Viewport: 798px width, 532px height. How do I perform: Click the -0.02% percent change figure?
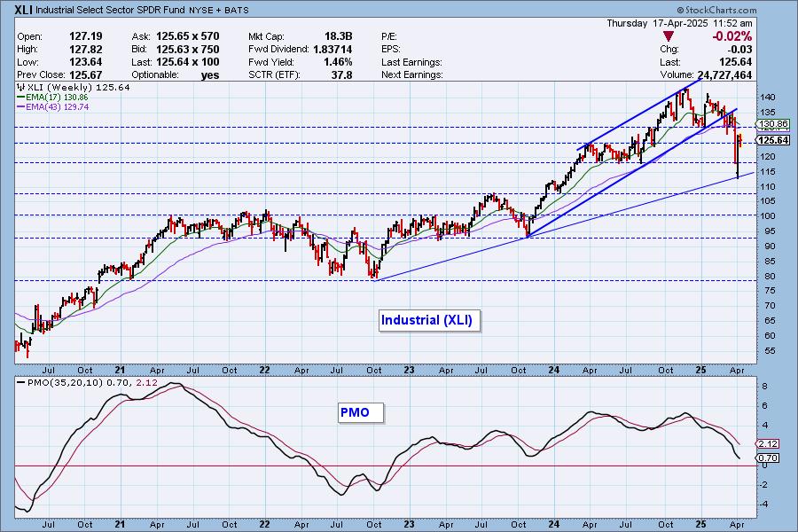(731, 36)
